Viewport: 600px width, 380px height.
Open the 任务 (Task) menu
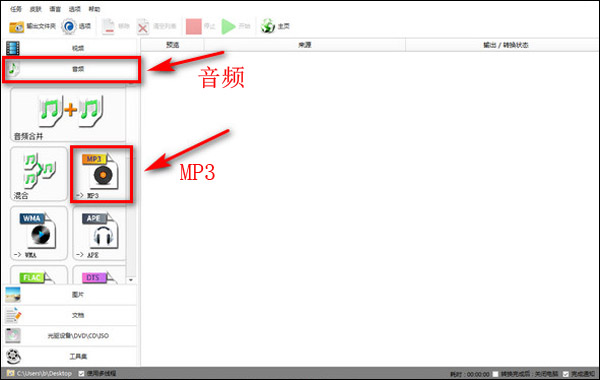pyautogui.click(x=16, y=9)
